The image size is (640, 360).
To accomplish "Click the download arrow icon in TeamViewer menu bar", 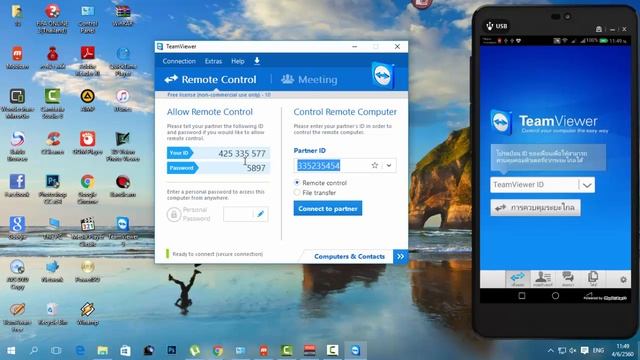I will point(257,61).
